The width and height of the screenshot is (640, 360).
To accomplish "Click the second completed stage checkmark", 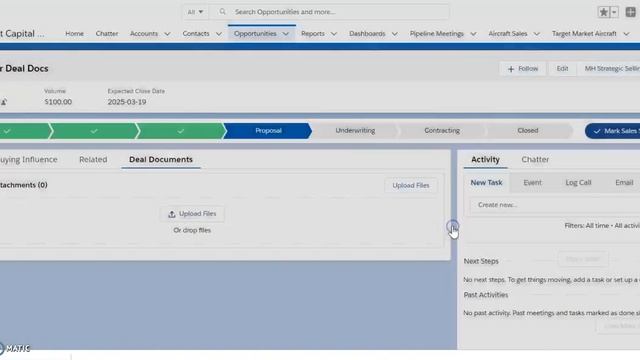I will coord(94,131).
